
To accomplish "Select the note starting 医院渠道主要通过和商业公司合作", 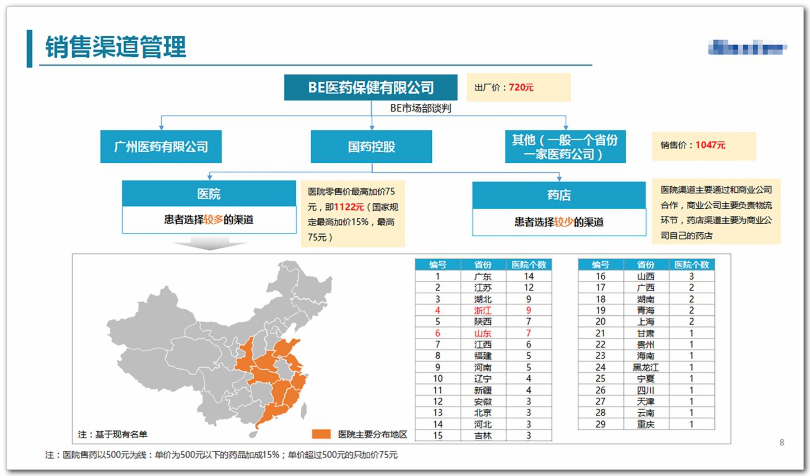I will [716, 212].
